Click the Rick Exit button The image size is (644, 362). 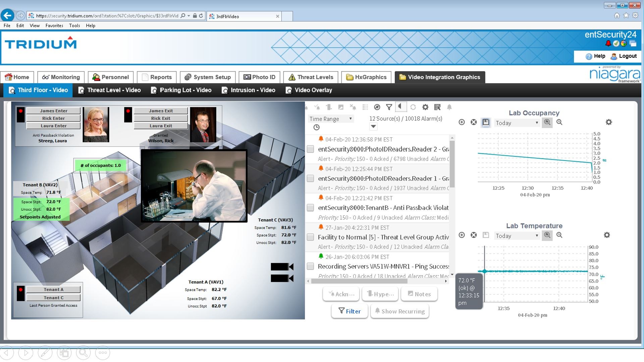[x=161, y=118]
